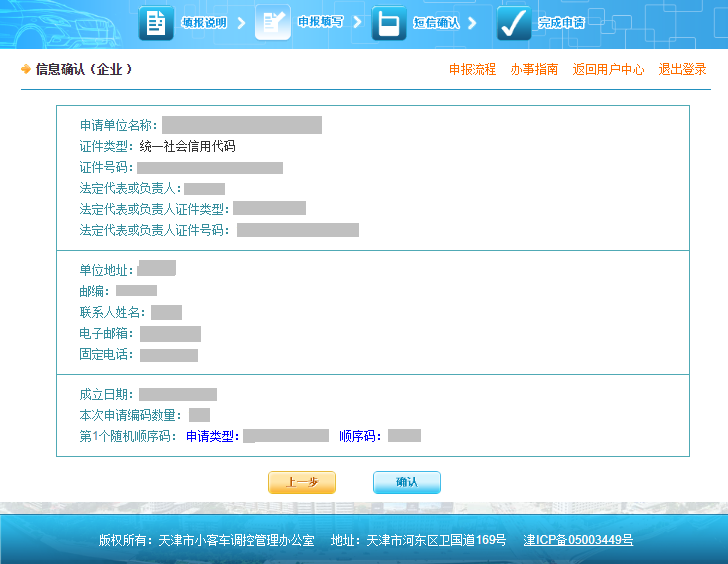
Task: Select the 完成申请 step label
Action: (561, 22)
